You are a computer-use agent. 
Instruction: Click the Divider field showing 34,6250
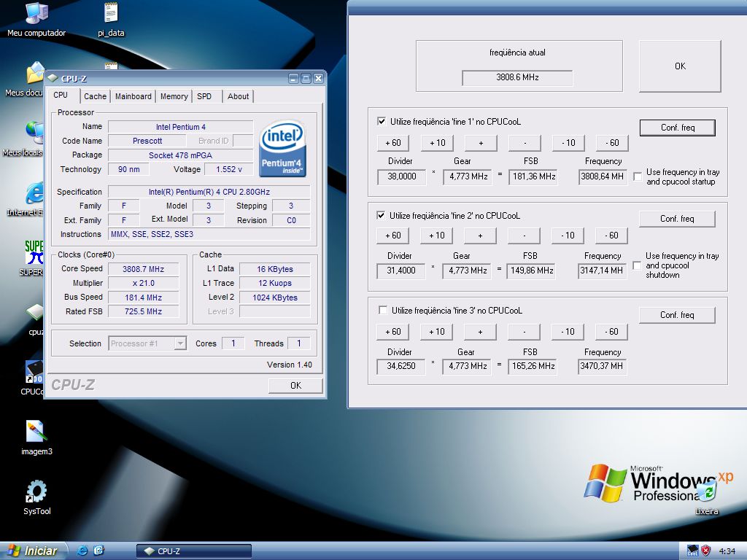[400, 366]
